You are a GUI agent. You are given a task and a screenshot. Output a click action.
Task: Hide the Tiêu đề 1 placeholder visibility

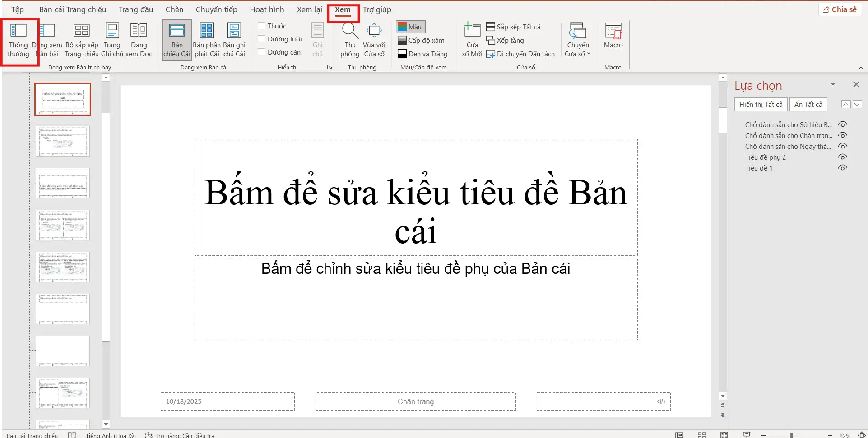842,167
